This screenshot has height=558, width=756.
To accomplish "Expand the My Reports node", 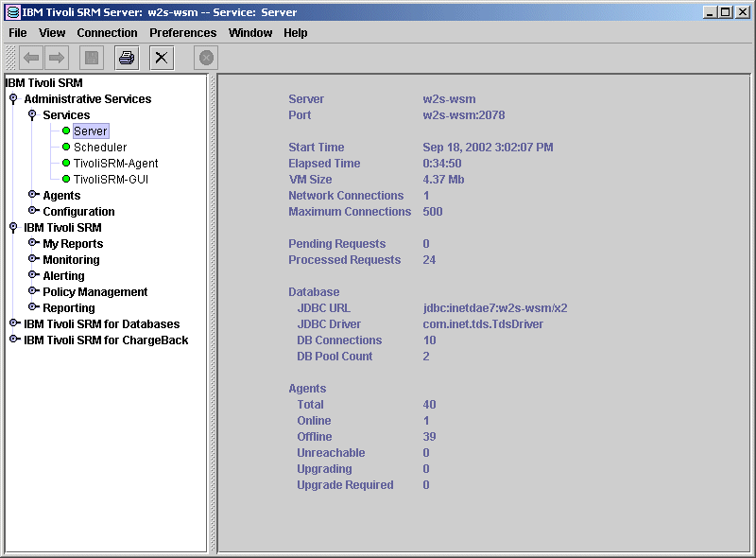I will click(33, 243).
